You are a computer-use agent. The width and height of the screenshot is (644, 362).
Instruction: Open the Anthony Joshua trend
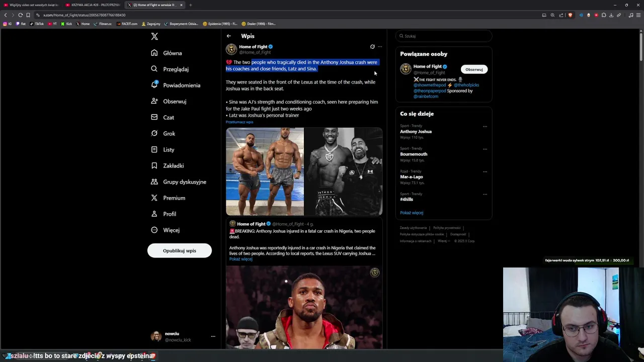tap(416, 131)
